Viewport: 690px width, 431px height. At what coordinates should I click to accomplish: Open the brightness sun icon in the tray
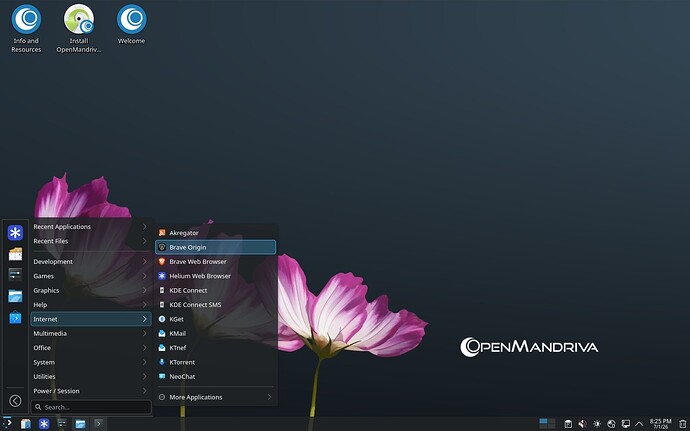[x=597, y=424]
